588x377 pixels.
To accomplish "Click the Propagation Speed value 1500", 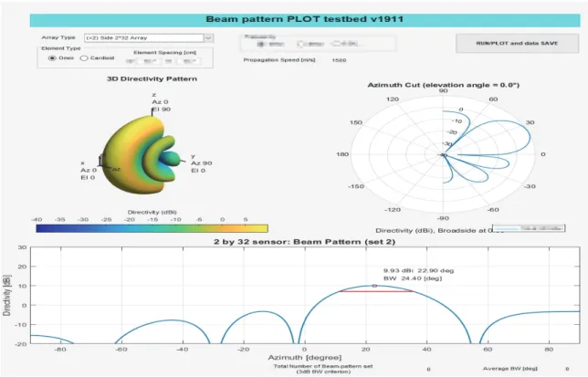I will [339, 60].
